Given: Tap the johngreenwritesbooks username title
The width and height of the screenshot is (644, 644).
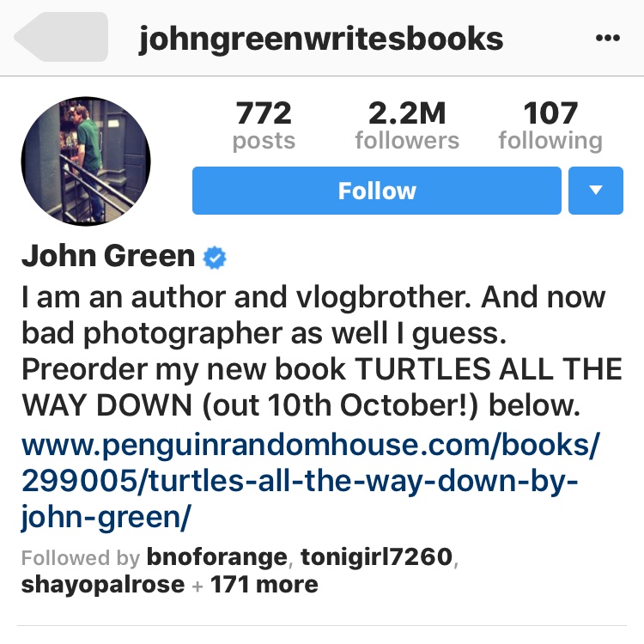Looking at the screenshot, I should (321, 39).
